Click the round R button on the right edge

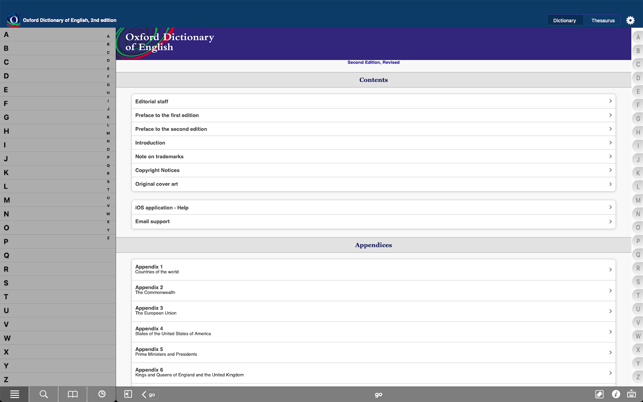[638, 268]
